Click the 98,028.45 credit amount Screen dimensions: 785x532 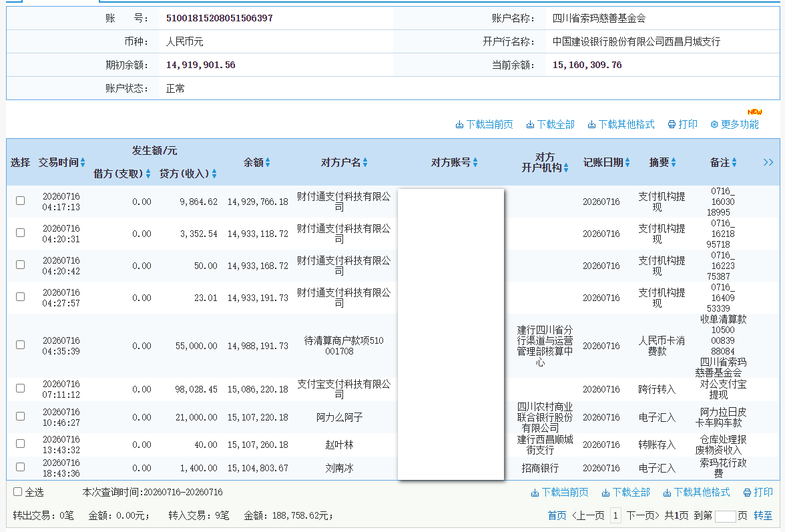pos(196,389)
